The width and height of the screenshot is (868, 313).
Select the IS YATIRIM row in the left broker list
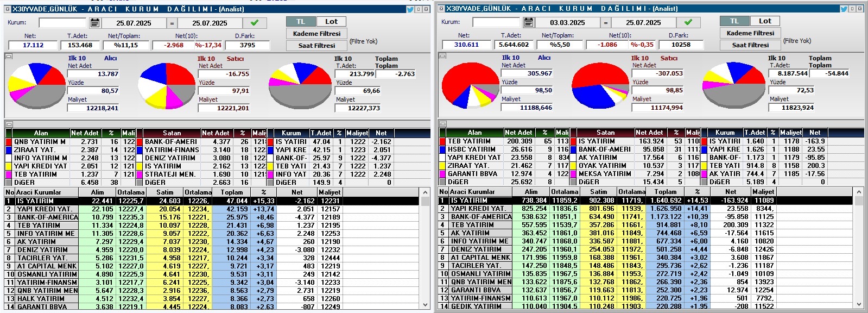pos(212,201)
